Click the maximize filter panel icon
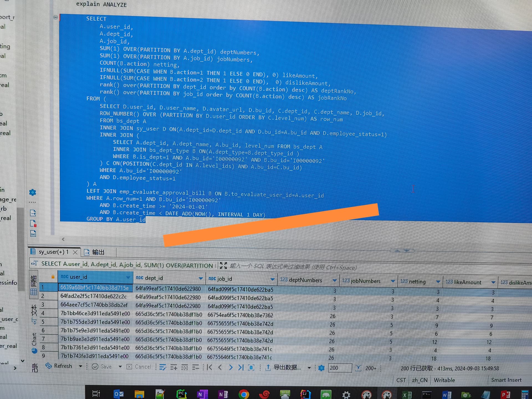 [223, 265]
